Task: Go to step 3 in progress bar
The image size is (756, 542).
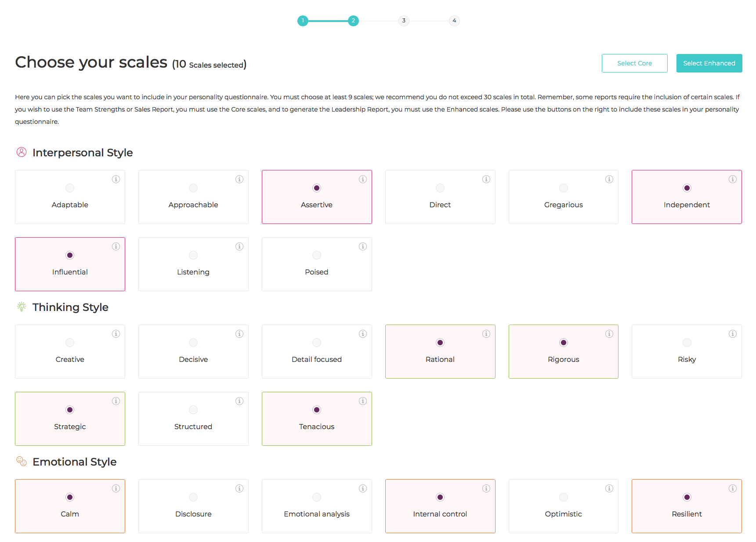Action: [404, 21]
